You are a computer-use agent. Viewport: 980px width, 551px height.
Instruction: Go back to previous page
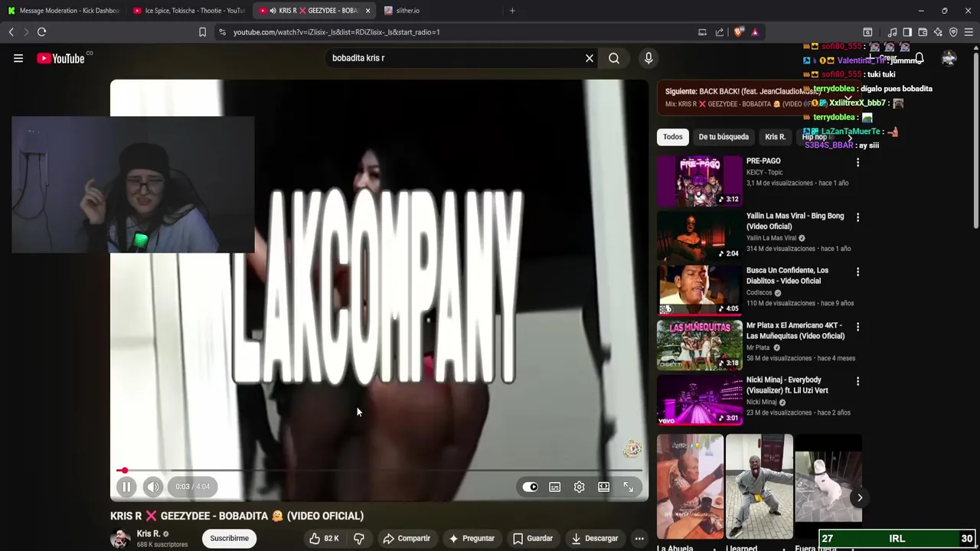[11, 32]
